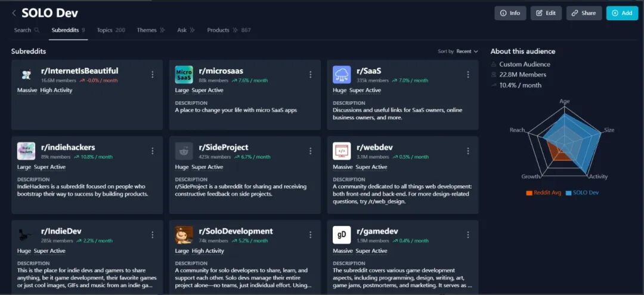Click the 3.1M members text on r/webdev

pyautogui.click(x=372, y=157)
